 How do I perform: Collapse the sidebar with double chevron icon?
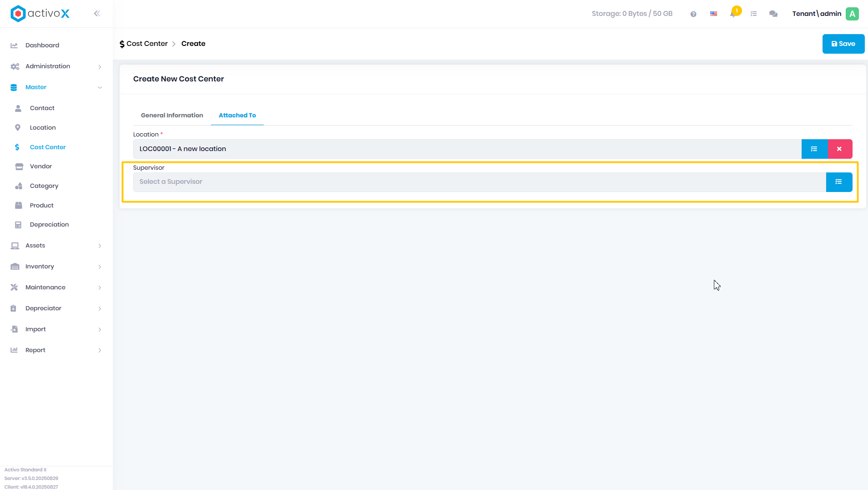tap(97, 14)
